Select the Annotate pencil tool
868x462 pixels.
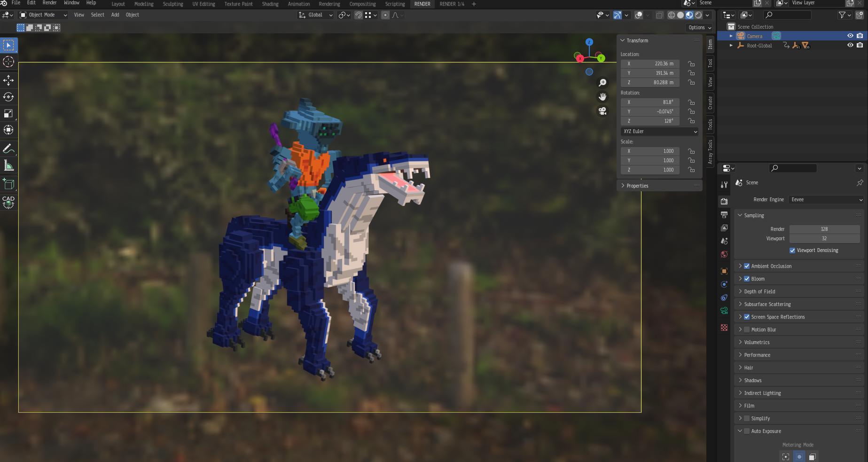(x=8, y=149)
